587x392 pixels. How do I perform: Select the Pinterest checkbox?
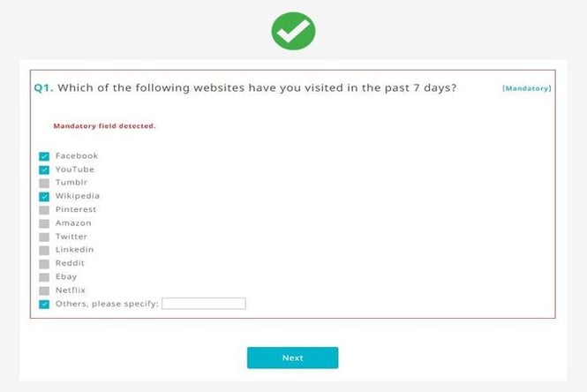44,210
